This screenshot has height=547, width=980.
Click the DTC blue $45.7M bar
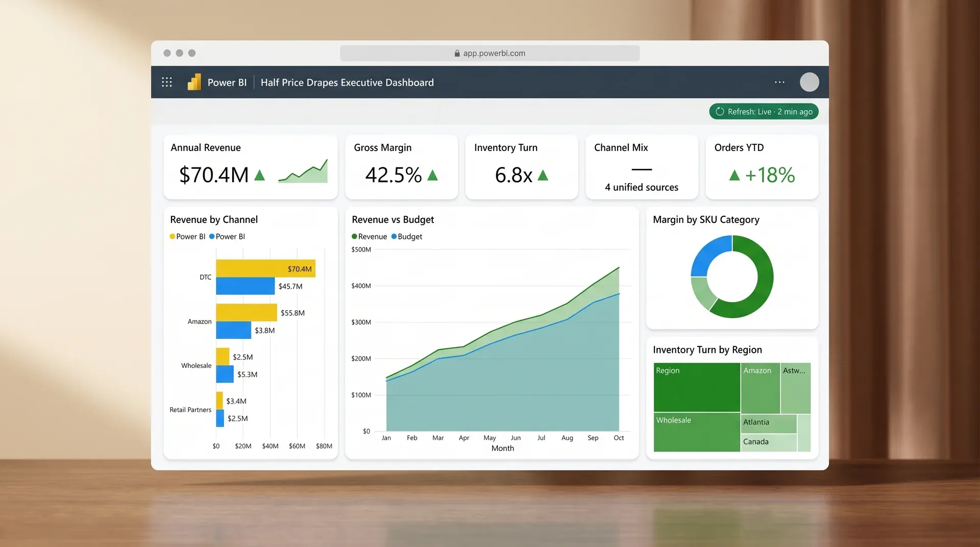pos(245,286)
